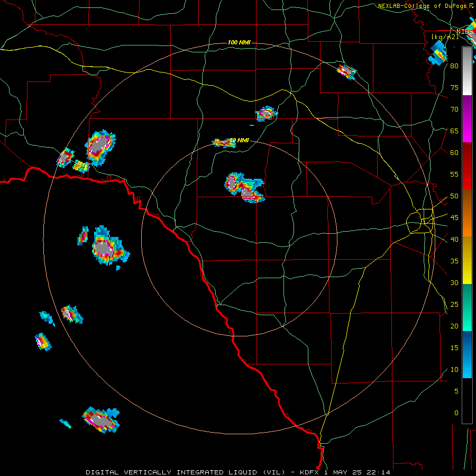Click the red segment of the color scale
This screenshot has height=476, width=476.
pyautogui.click(x=467, y=166)
